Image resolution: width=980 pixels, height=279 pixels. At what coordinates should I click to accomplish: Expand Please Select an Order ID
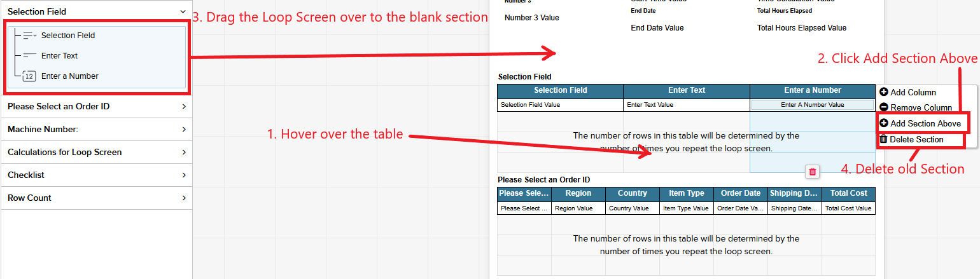coord(183,107)
